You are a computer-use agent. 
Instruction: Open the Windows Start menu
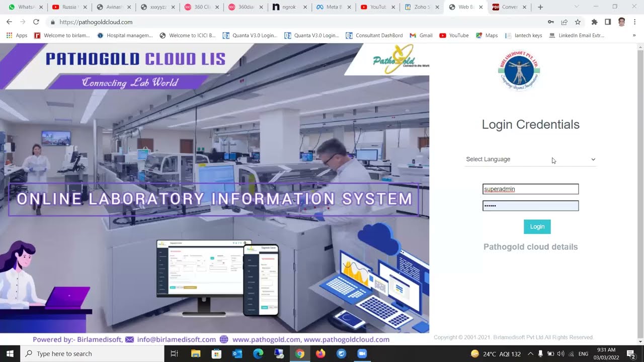10,353
